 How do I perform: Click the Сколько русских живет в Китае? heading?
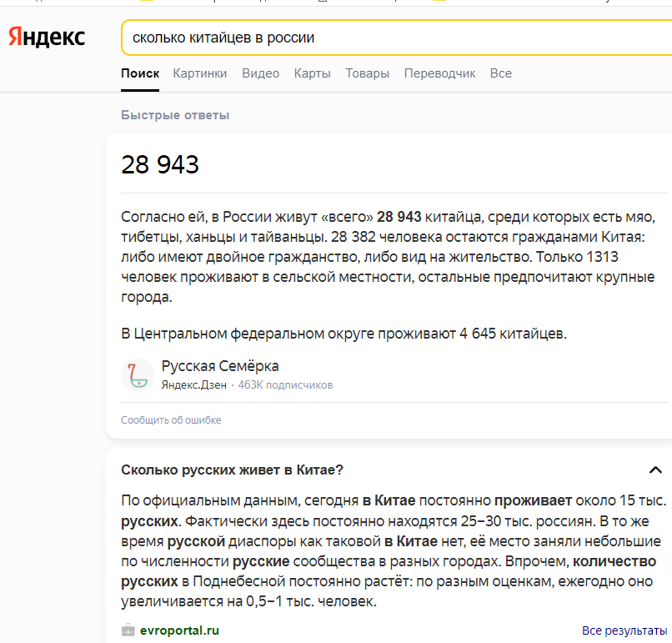[x=232, y=470]
